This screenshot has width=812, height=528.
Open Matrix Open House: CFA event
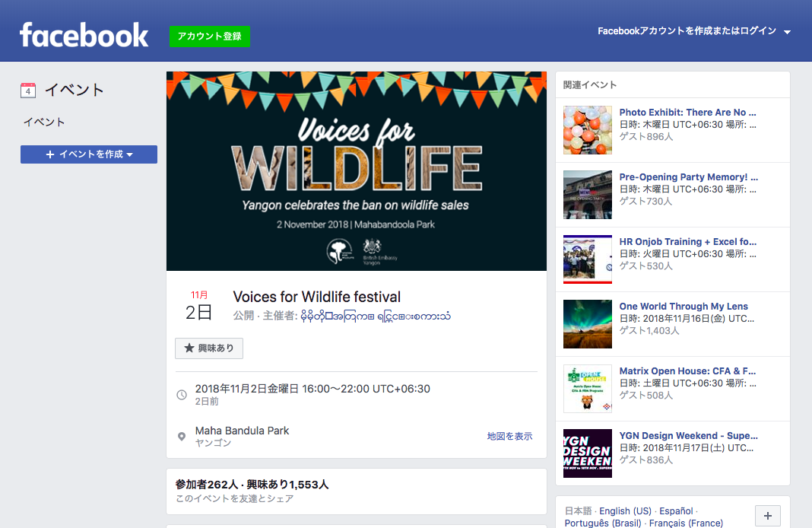coord(688,371)
